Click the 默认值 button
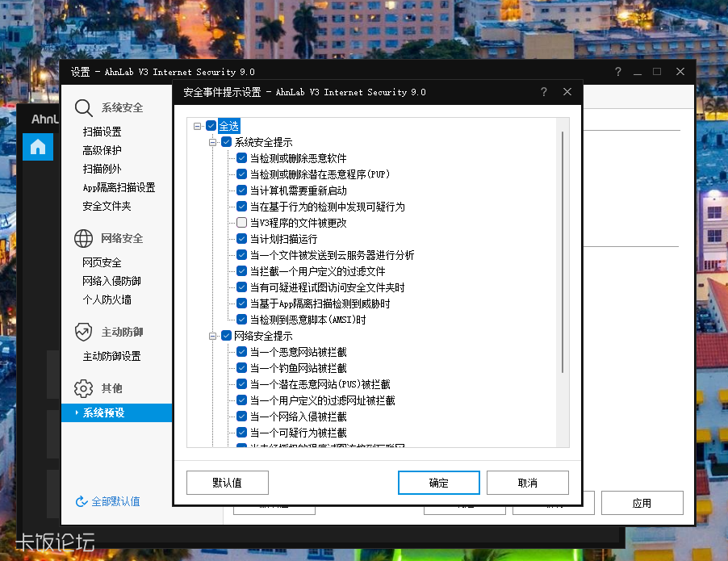Image resolution: width=728 pixels, height=561 pixels. coord(227,483)
